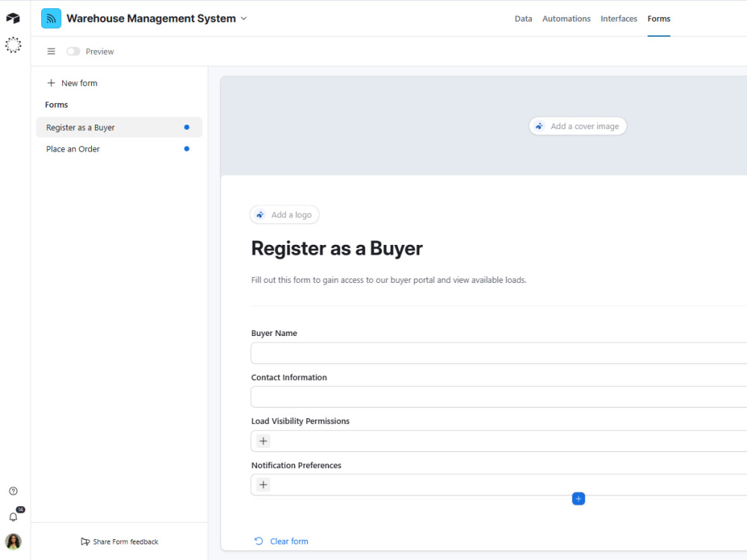Edit the Register as a Buyer form title

[x=337, y=249]
